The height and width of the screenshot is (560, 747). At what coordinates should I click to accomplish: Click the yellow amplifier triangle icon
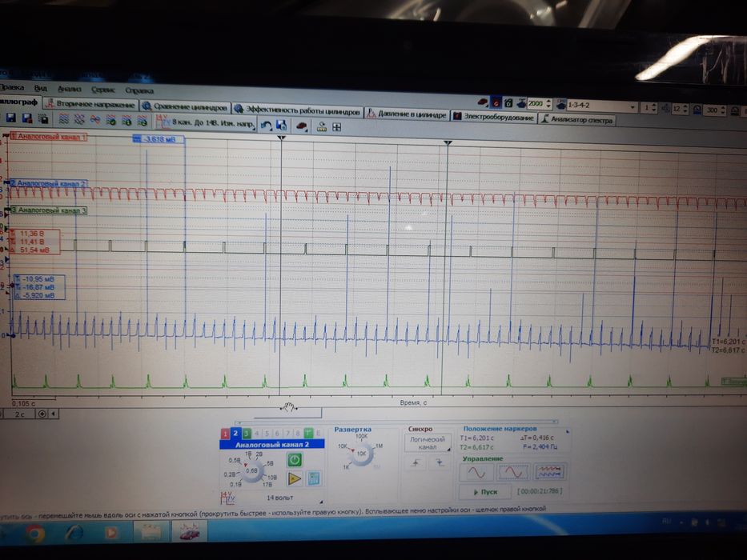click(x=295, y=478)
